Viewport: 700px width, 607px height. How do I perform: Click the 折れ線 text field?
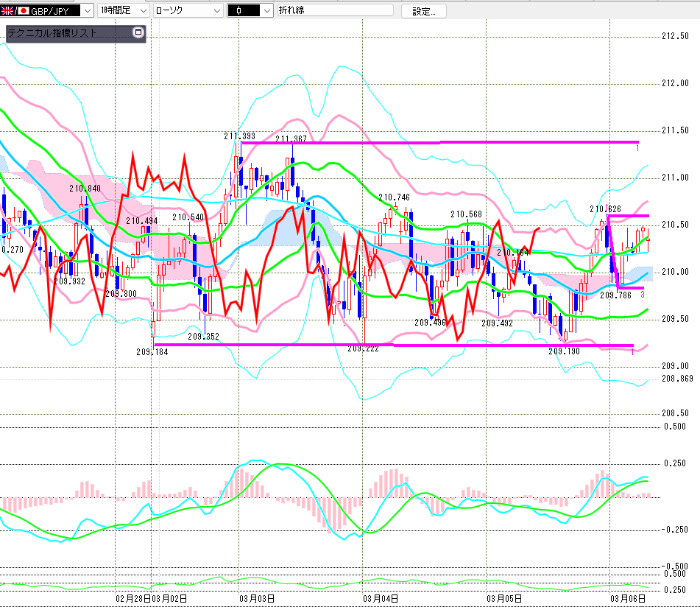point(335,11)
